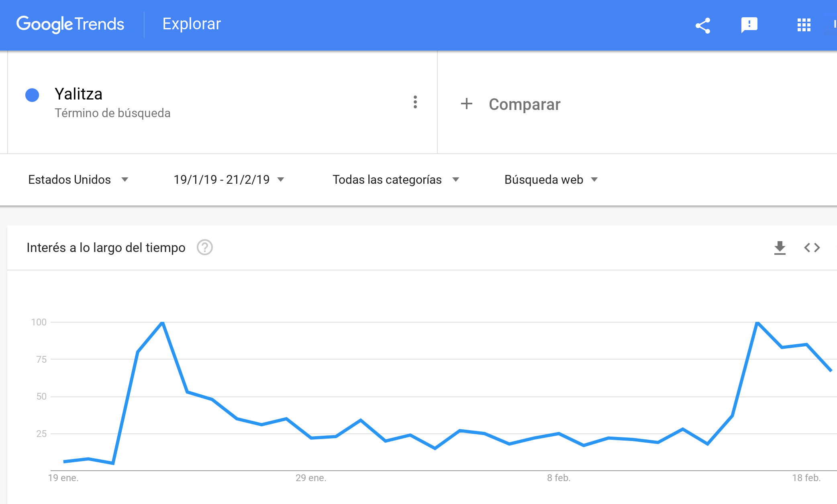Screen dimensions: 837x504
Task: Click the plus icon beside Comparar
Action: 466,104
